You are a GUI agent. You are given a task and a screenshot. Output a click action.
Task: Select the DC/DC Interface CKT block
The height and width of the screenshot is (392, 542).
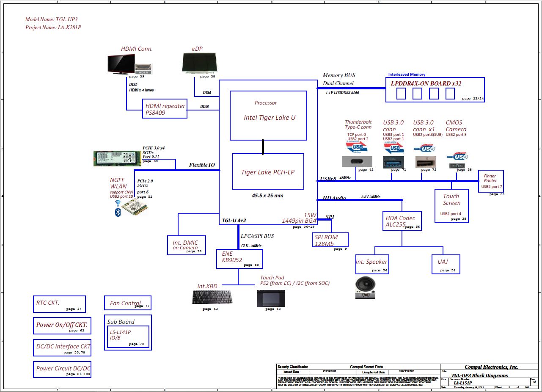point(62,348)
